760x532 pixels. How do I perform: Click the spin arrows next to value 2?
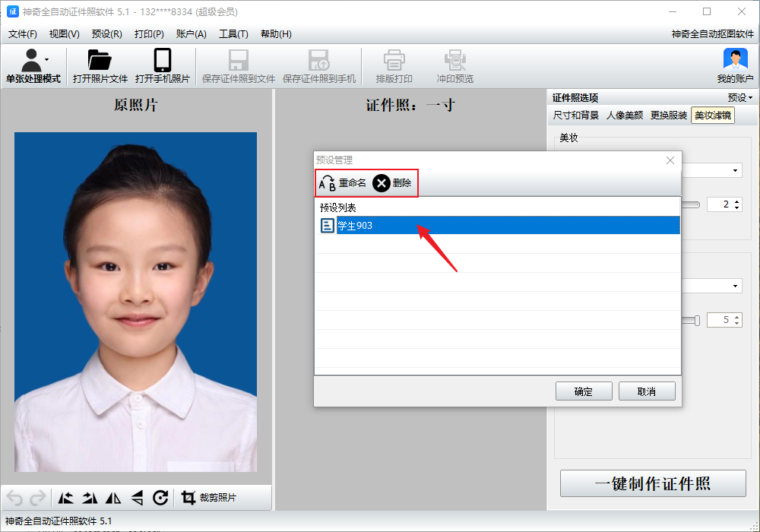pyautogui.click(x=736, y=204)
